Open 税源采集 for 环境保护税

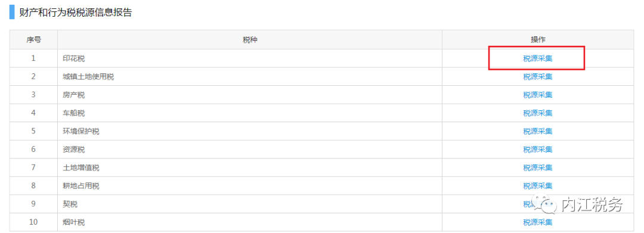[538, 131]
